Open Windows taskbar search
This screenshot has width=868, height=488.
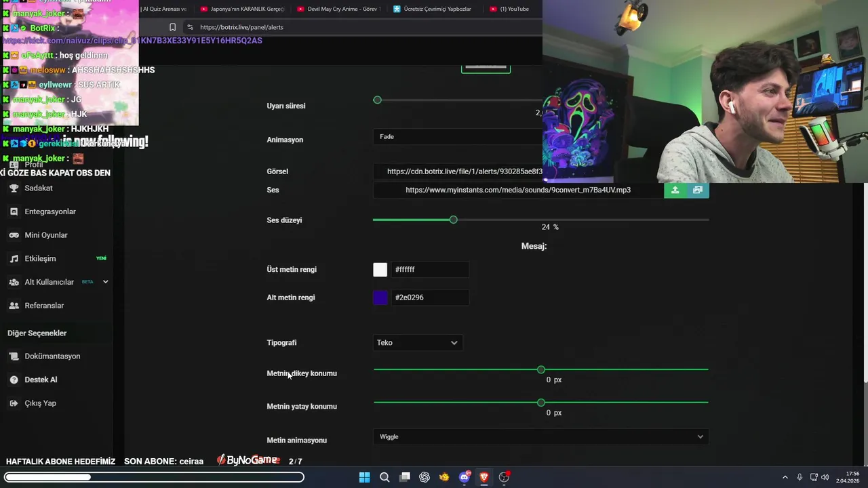pos(384,477)
